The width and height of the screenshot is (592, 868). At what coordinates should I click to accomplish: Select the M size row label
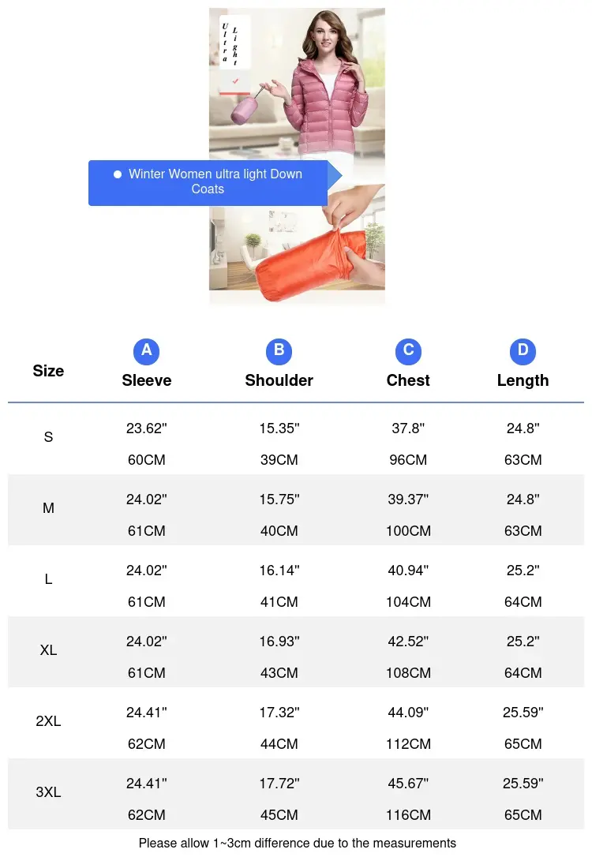point(48,508)
